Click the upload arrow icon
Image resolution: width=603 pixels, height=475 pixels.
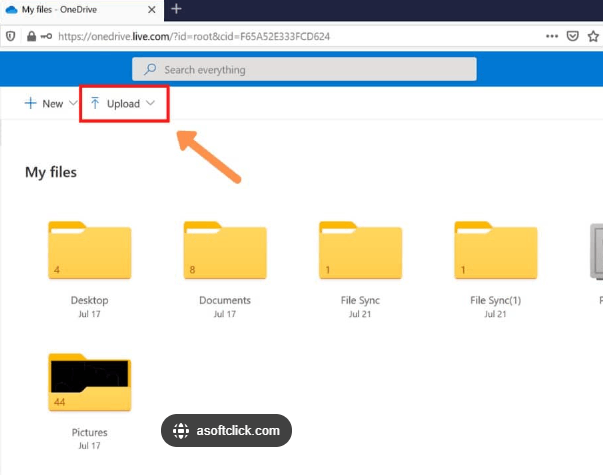coord(95,103)
